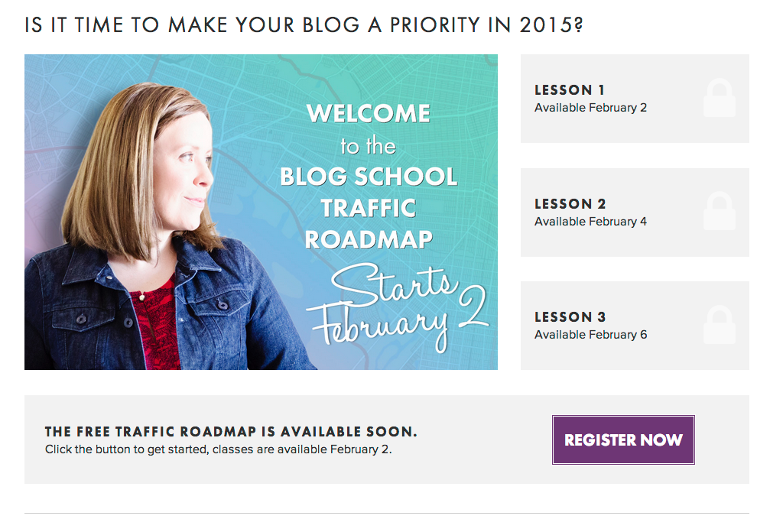This screenshot has height=532, width=770.
Task: Select the Lesson 2 card title
Action: coord(569,203)
